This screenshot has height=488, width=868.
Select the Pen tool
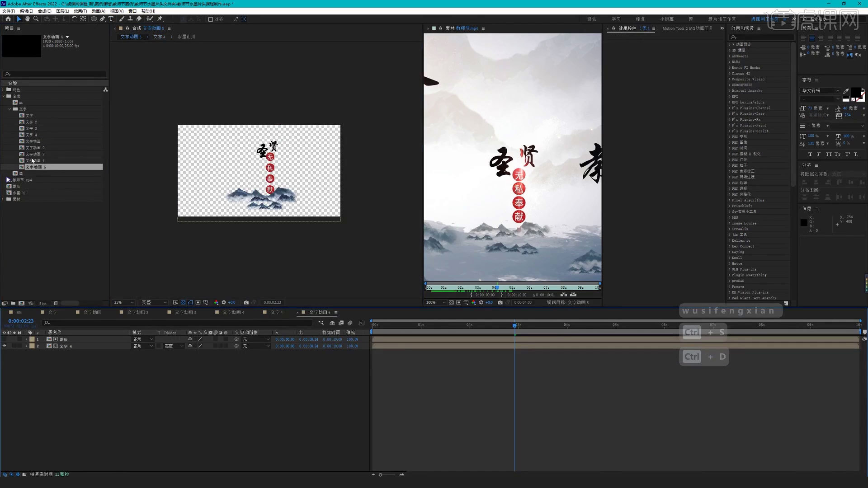[103, 19]
